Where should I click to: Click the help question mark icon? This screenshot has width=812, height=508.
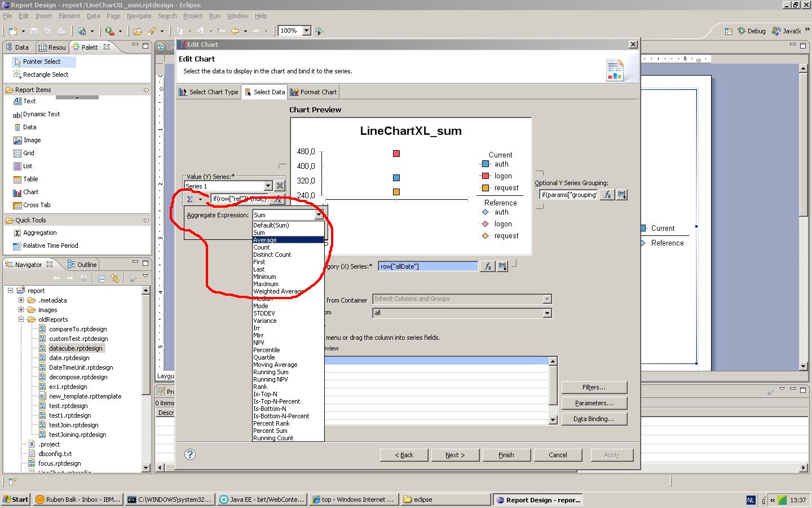click(x=190, y=454)
